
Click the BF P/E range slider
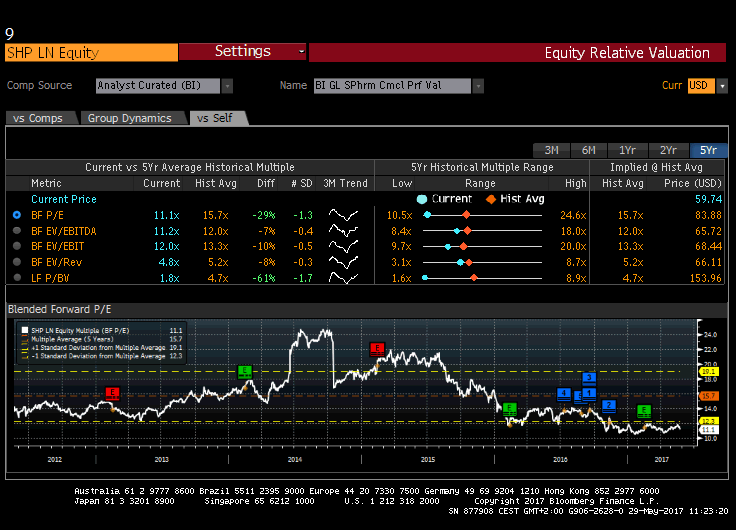click(x=483, y=215)
